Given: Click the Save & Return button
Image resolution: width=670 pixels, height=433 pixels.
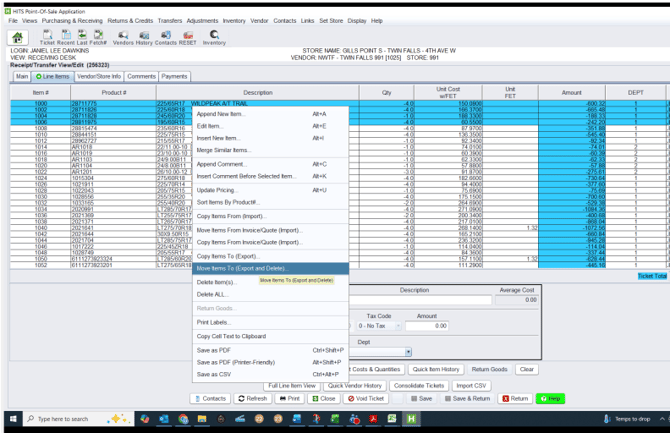Looking at the screenshot, I should coord(467,398).
